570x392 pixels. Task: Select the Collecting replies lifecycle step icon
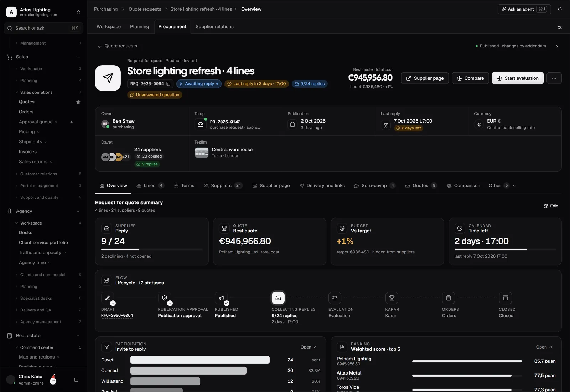278,298
